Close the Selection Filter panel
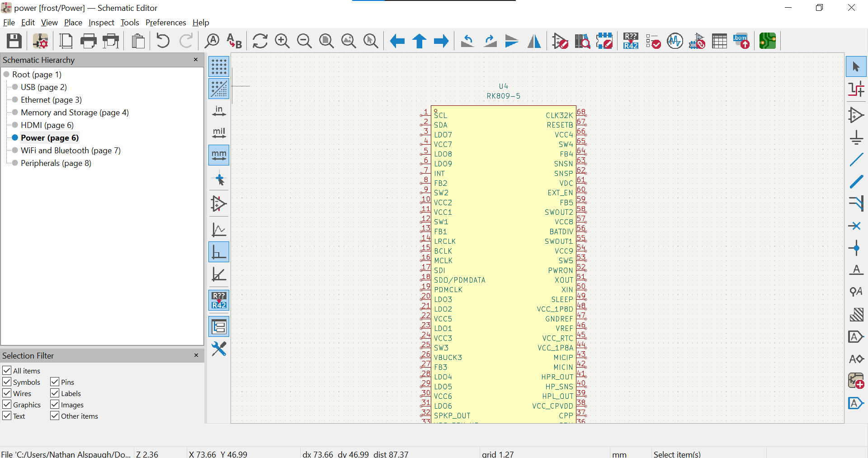The height and width of the screenshot is (458, 868). [196, 355]
